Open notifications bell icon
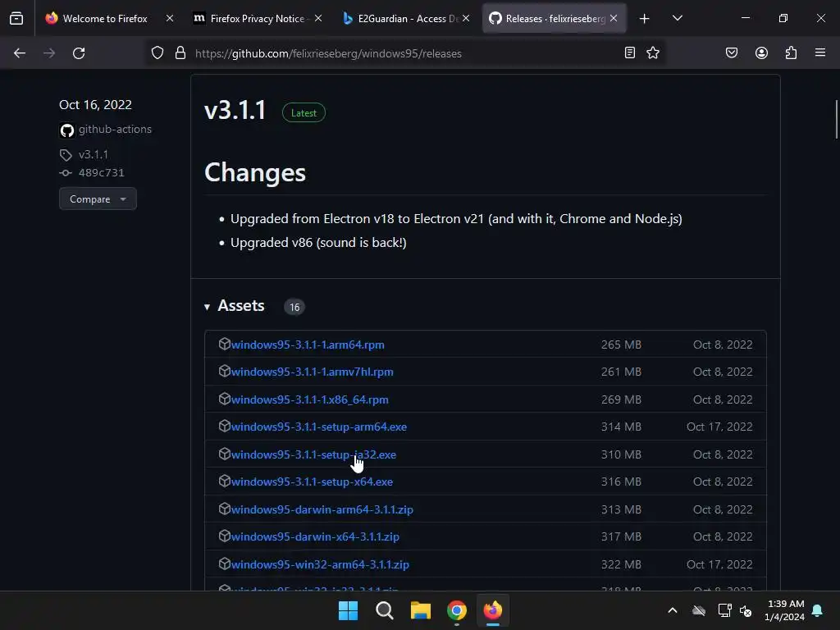Viewport: 840px width, 630px height. pyautogui.click(x=818, y=610)
